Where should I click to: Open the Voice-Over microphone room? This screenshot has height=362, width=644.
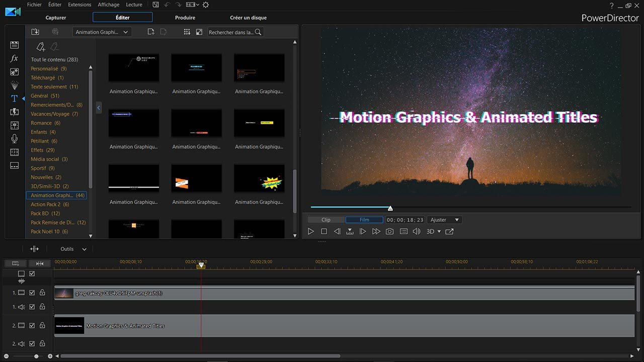(x=14, y=139)
